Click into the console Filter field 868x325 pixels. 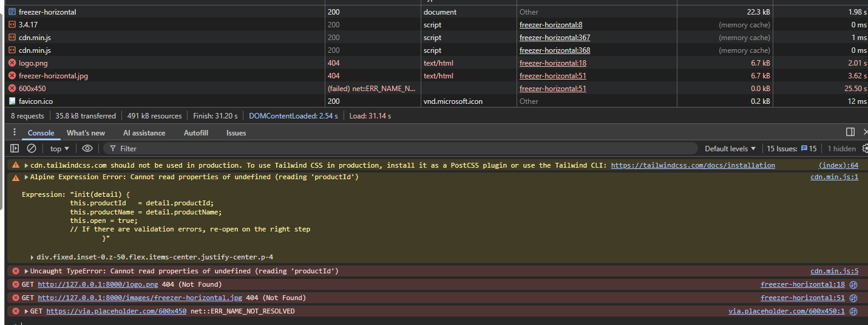(401, 148)
